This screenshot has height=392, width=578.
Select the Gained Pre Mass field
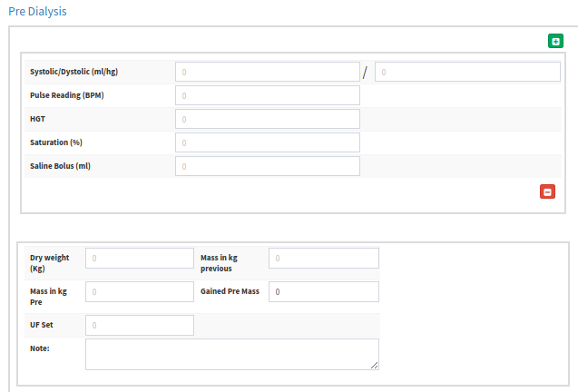click(x=323, y=292)
